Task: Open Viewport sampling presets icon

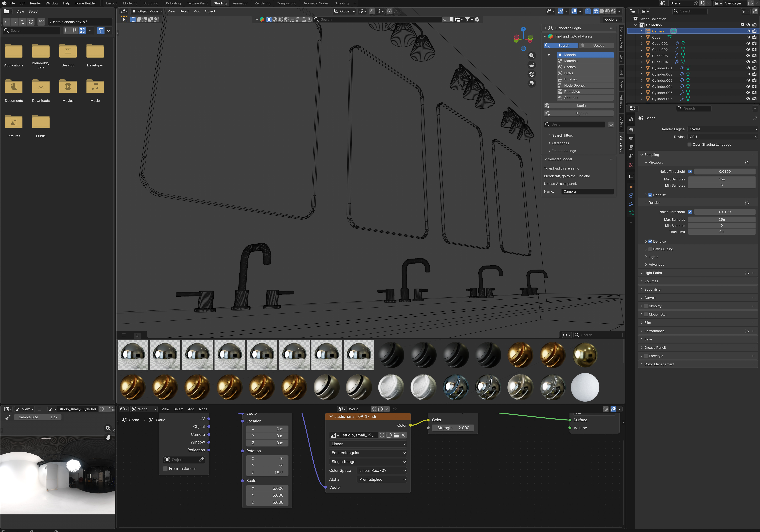Action: tap(747, 162)
